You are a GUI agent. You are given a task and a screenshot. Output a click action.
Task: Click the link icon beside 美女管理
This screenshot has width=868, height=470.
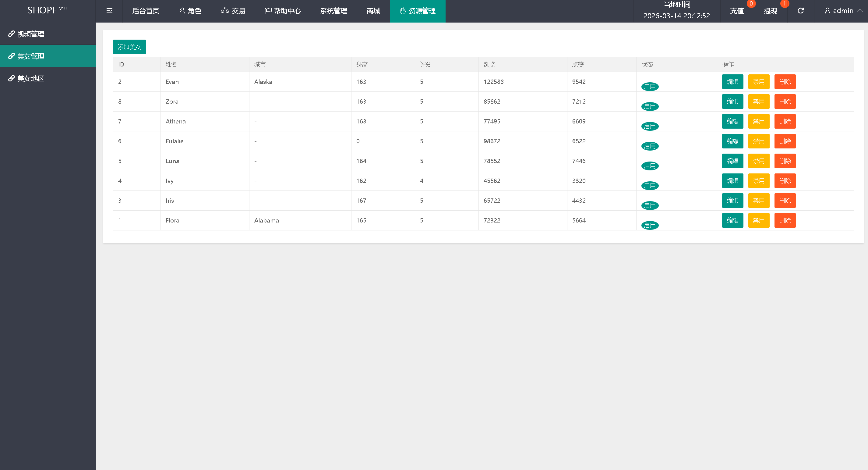pyautogui.click(x=12, y=56)
